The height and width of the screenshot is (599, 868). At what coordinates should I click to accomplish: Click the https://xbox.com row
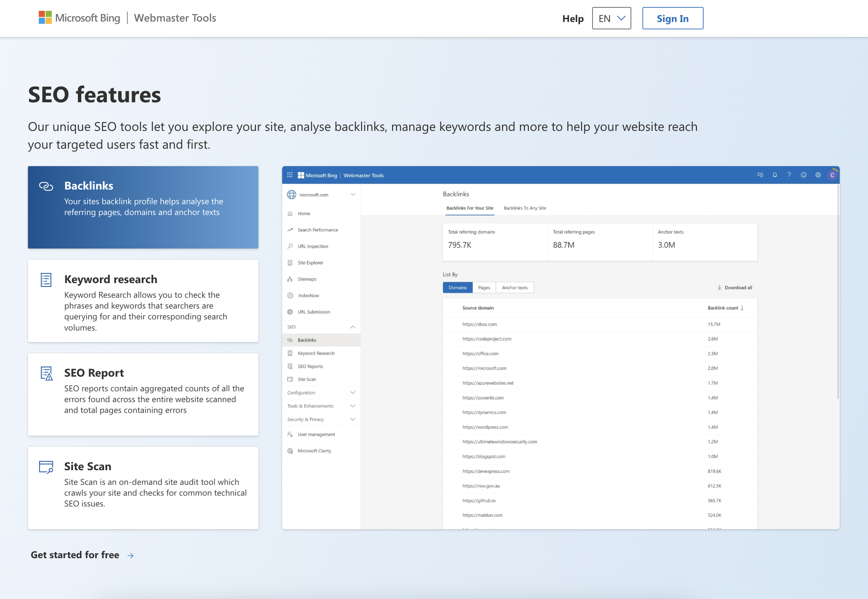600,324
